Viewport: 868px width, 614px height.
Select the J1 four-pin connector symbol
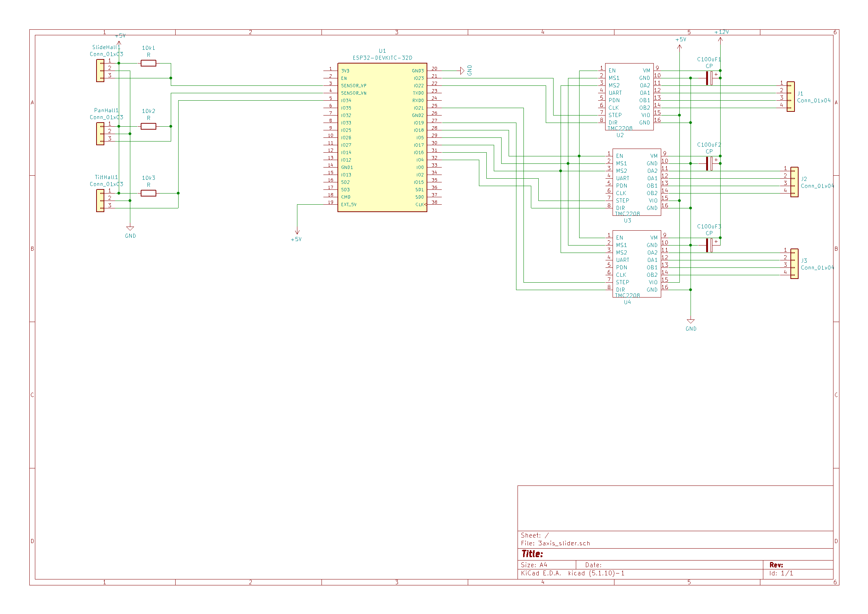coord(790,97)
